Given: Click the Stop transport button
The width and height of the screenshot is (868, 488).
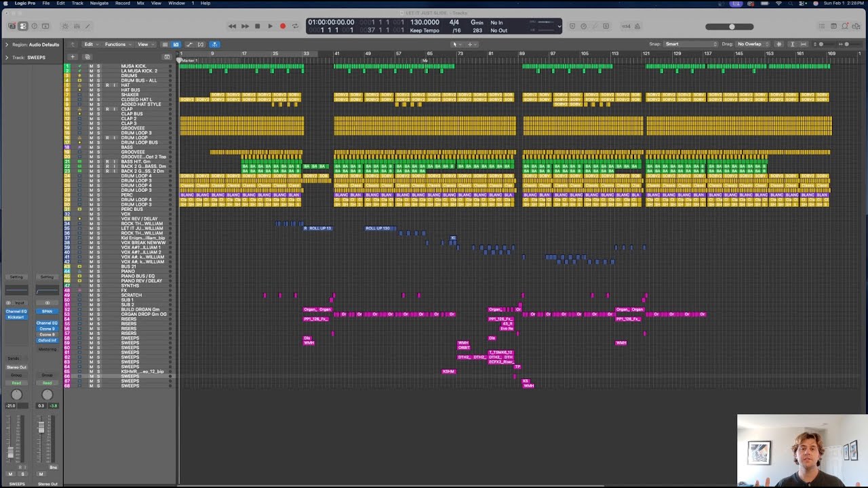Looking at the screenshot, I should tap(257, 26).
